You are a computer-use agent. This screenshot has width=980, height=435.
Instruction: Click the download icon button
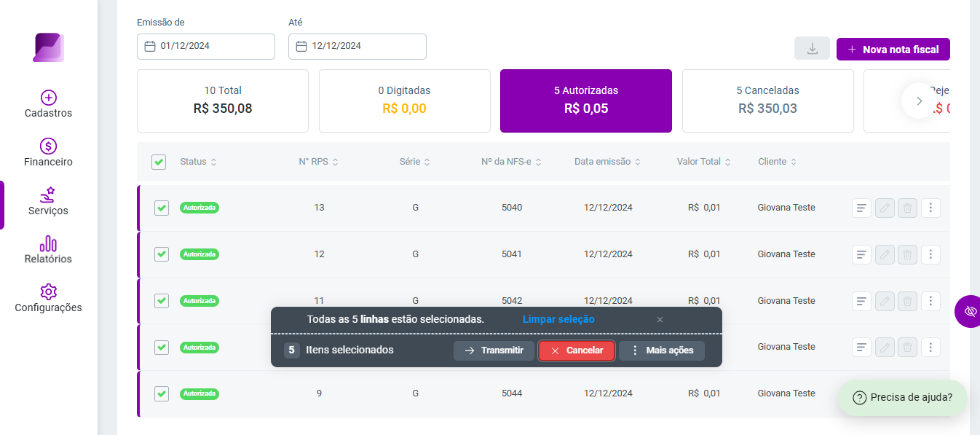(812, 49)
